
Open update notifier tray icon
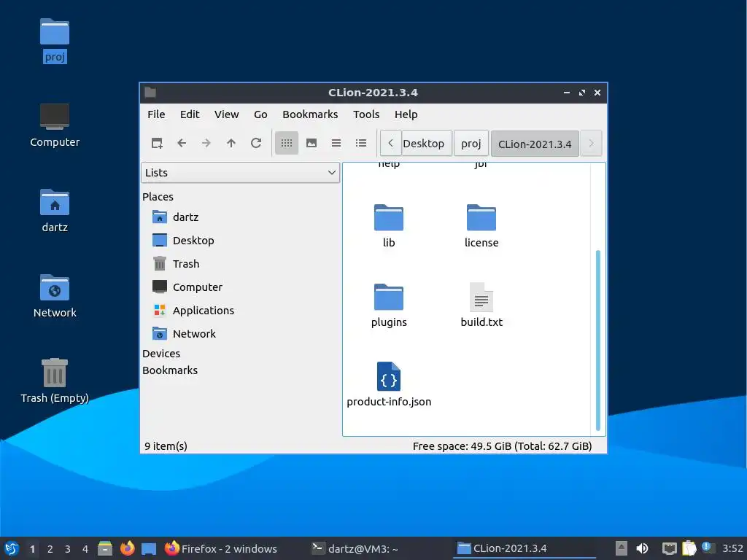point(708,548)
